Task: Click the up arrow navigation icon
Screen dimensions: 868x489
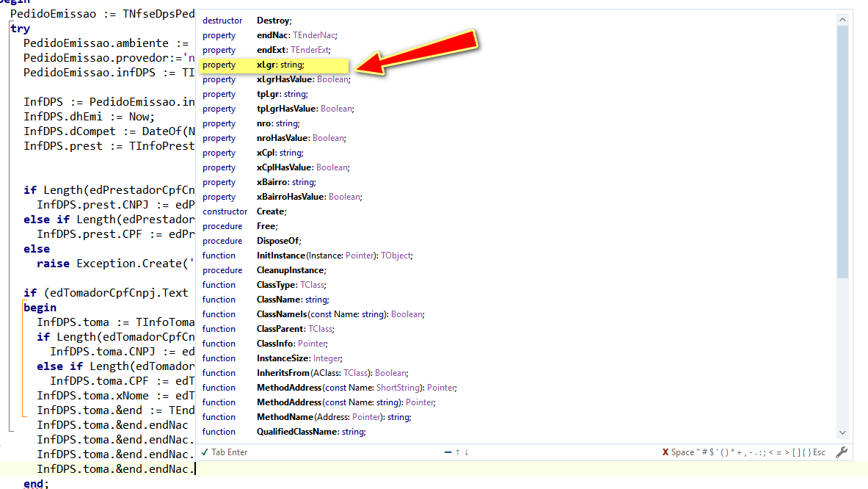Action: pos(457,452)
